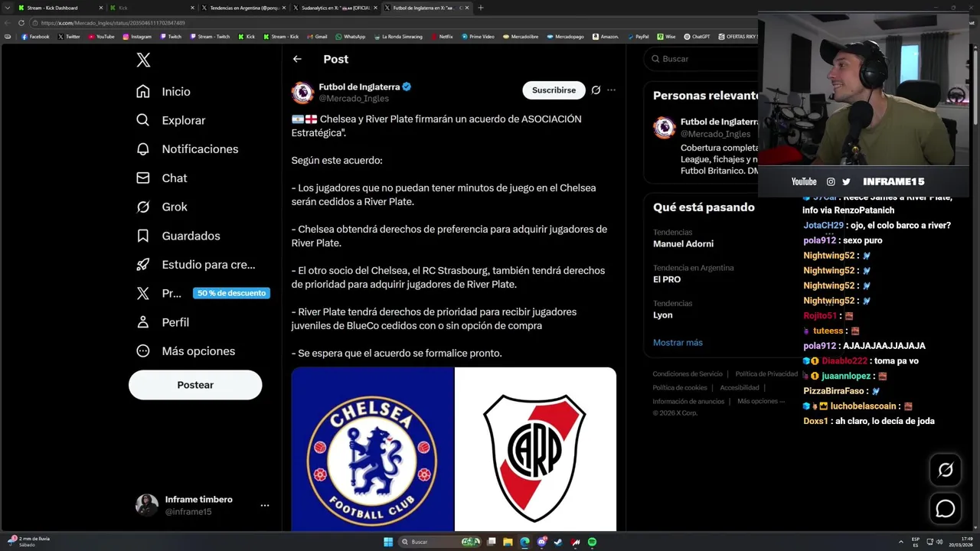Image resolution: width=980 pixels, height=551 pixels.
Task: Open the Manuel Adorni trend
Action: (x=683, y=244)
